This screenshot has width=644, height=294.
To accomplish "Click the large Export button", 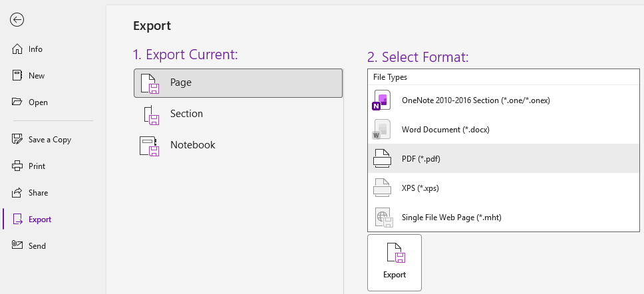I will (x=395, y=263).
